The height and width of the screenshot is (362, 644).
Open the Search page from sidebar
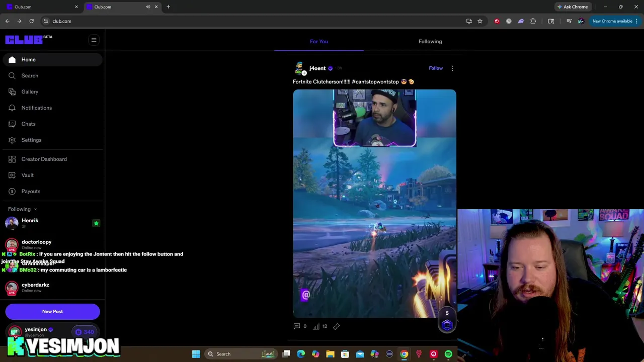[52, 75]
